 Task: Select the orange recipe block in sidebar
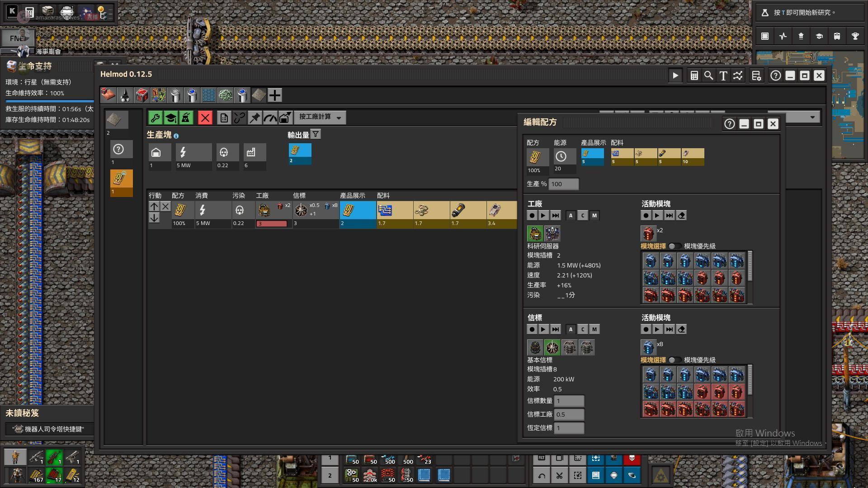click(x=122, y=183)
